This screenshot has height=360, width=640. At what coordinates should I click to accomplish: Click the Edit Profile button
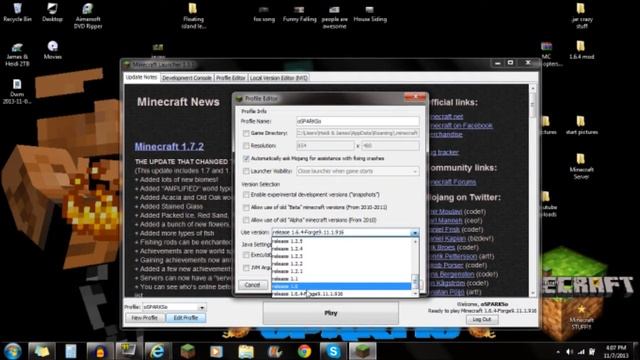[186, 318]
